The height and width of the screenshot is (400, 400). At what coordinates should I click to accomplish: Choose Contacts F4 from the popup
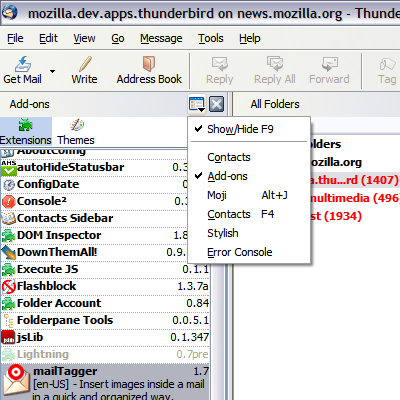pos(249,214)
